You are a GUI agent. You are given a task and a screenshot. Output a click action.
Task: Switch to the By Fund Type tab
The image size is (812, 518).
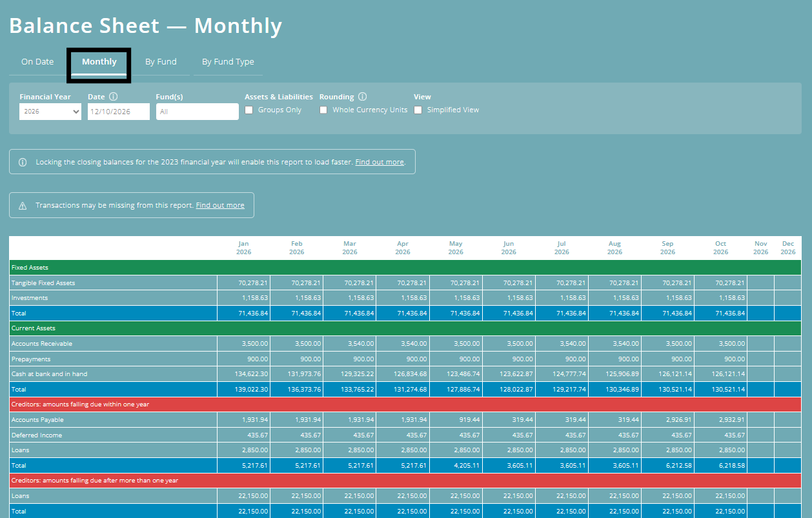coord(228,62)
